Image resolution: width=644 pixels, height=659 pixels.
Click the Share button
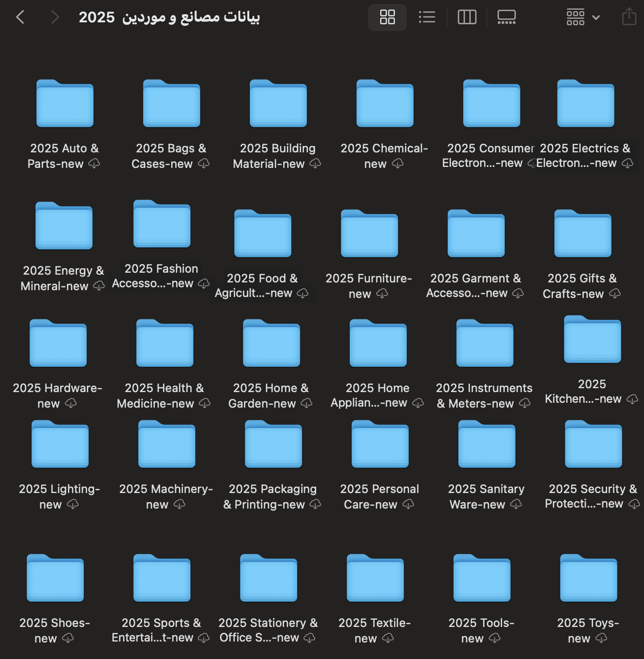[629, 16]
